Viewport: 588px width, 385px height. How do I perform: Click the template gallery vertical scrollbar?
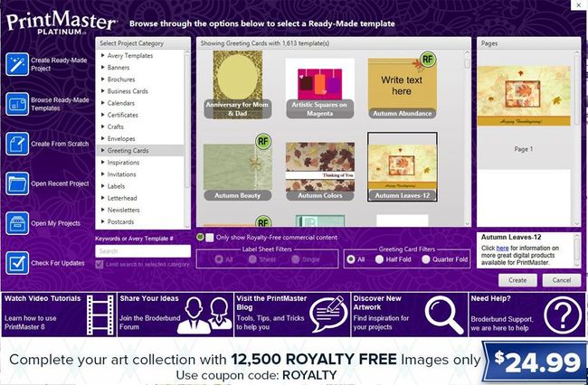click(x=468, y=137)
